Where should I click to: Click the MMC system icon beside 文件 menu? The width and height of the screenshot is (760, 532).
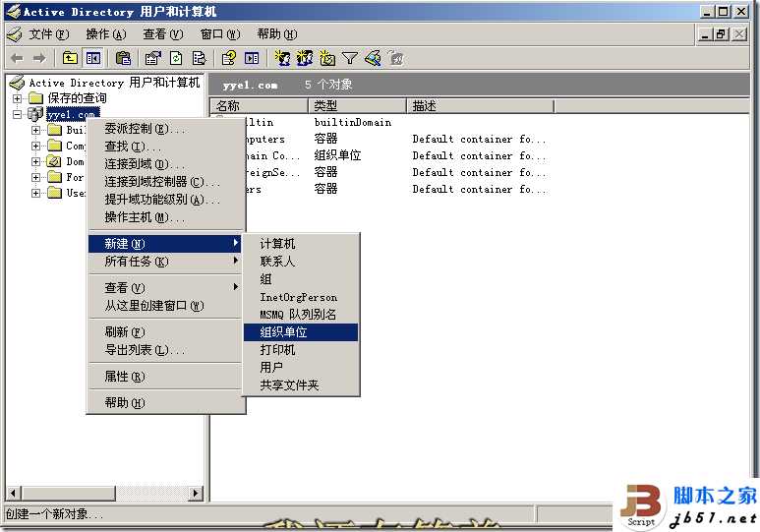tap(14, 34)
